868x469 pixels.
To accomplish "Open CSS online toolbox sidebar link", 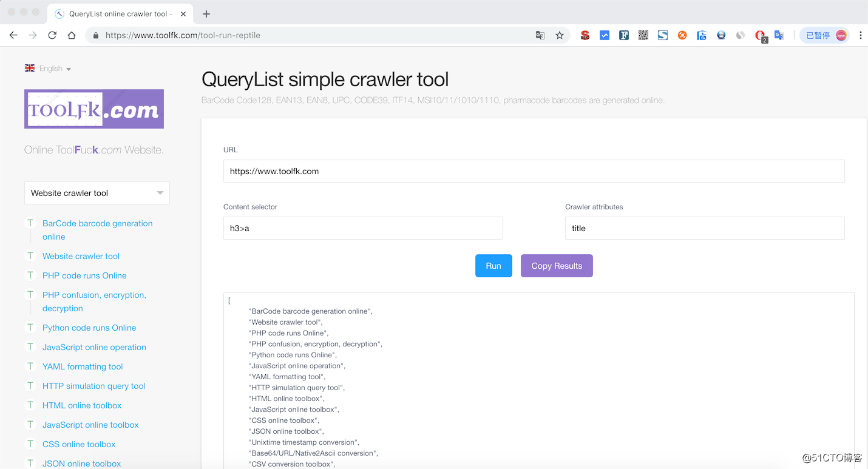I will 79,444.
